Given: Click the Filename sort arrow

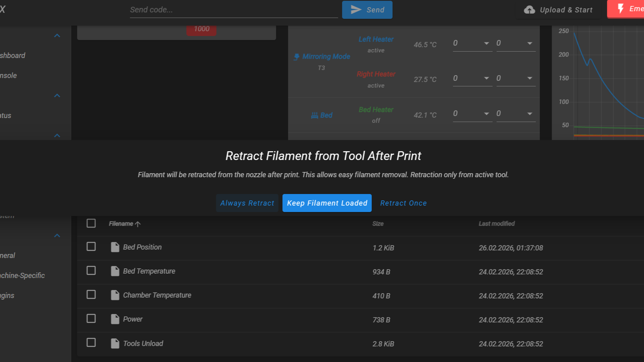Looking at the screenshot, I should [138, 224].
